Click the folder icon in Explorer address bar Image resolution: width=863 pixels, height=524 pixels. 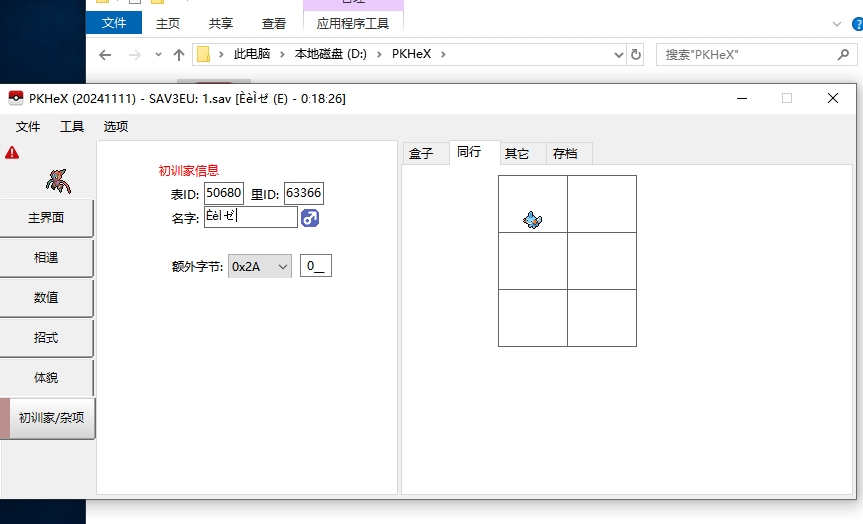pyautogui.click(x=204, y=54)
